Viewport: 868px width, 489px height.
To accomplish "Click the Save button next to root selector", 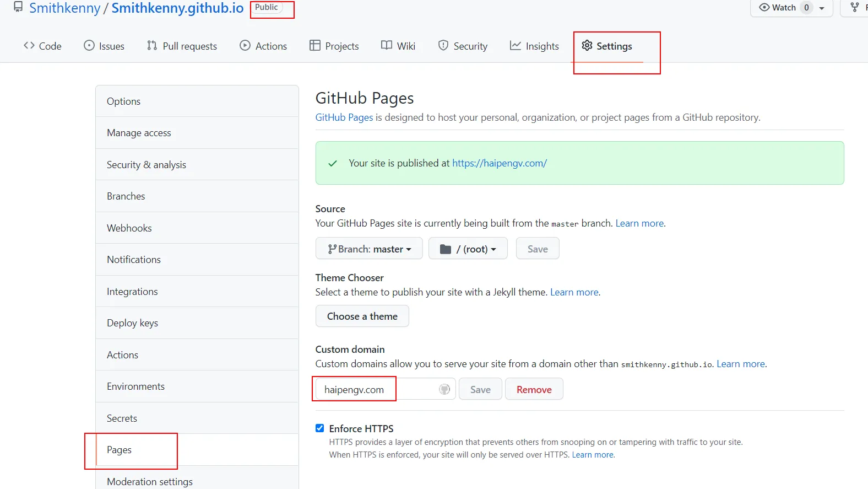I will coord(538,249).
